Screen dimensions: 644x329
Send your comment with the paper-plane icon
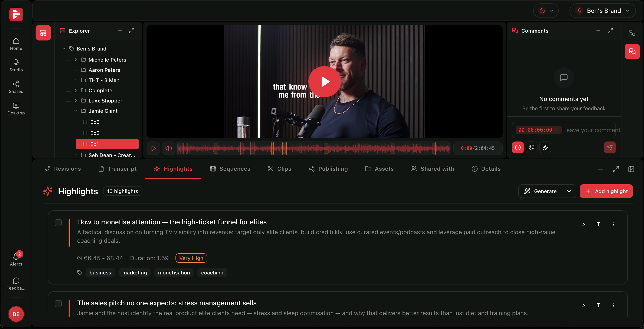click(610, 147)
